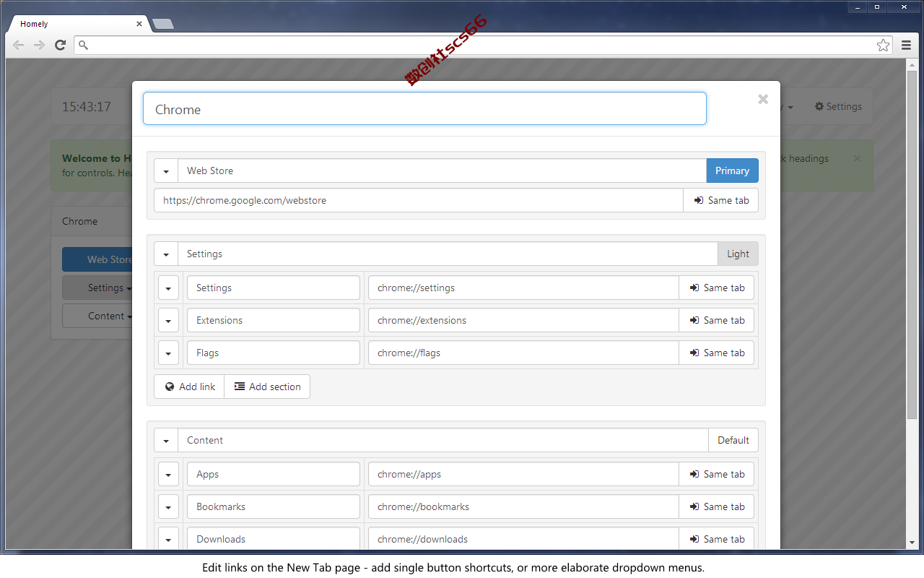Edit the chrome://flags URL field

(x=523, y=353)
